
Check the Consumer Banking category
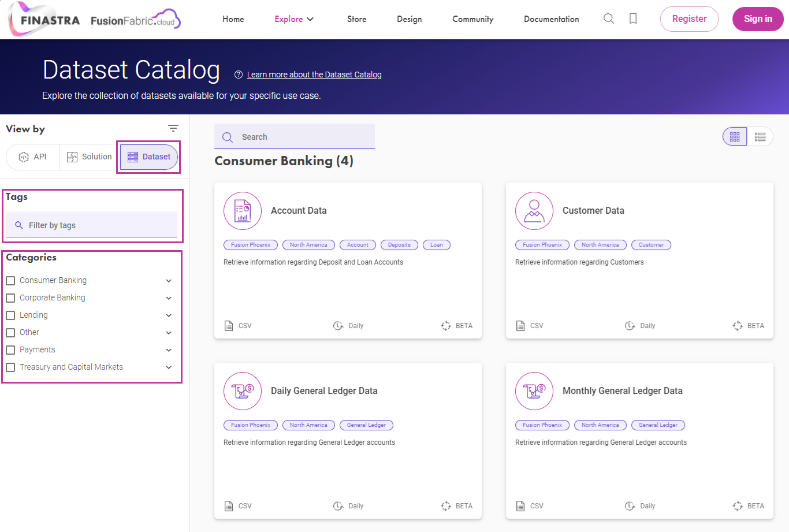(x=10, y=281)
